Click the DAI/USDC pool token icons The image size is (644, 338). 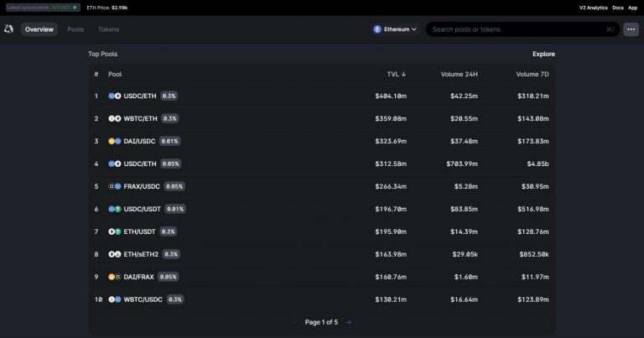coord(115,141)
